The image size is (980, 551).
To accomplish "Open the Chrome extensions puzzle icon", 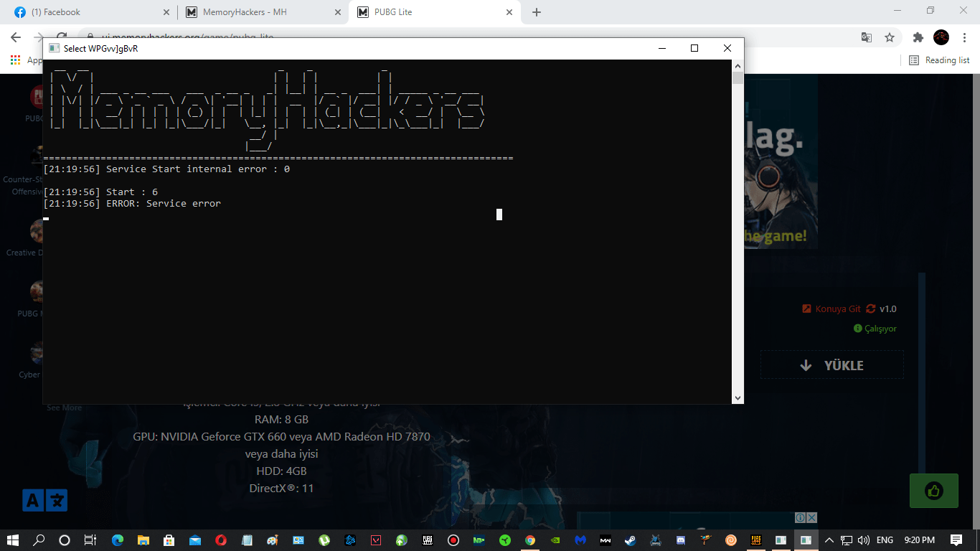I will click(x=918, y=37).
